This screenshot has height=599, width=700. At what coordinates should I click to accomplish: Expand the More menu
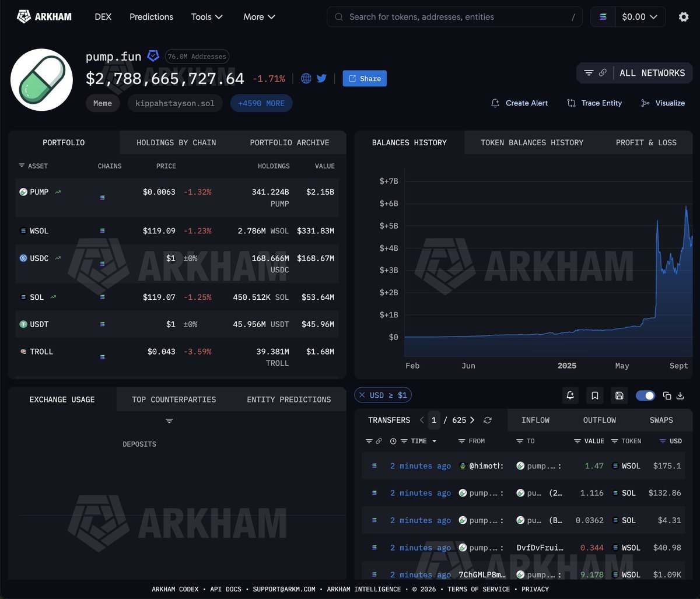(x=260, y=17)
